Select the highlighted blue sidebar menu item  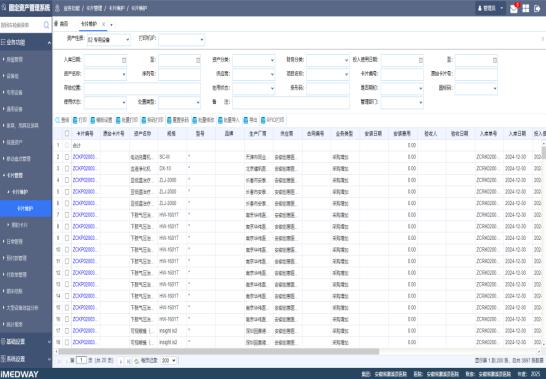coord(26,208)
